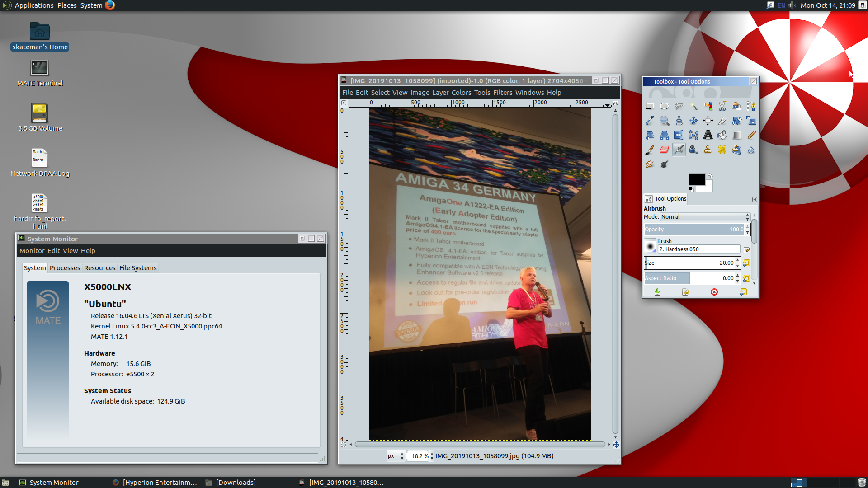This screenshot has height=488, width=868.
Task: Select the Pencil tool
Action: coord(751,135)
